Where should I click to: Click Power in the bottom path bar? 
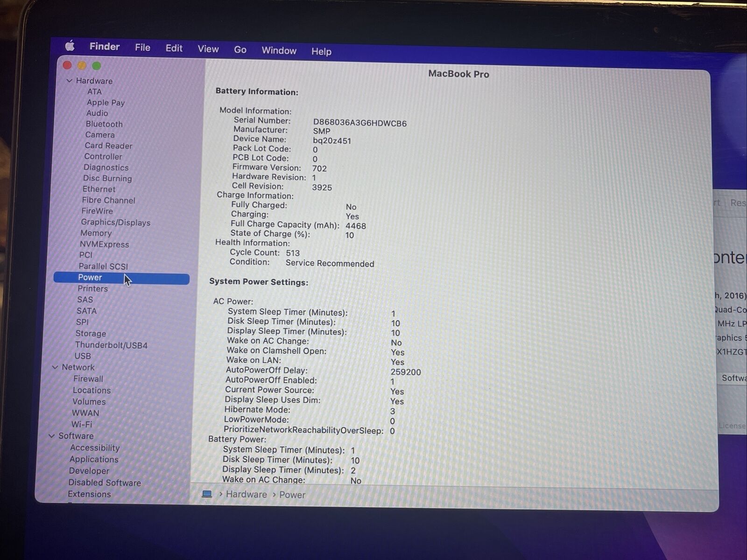[x=292, y=495]
